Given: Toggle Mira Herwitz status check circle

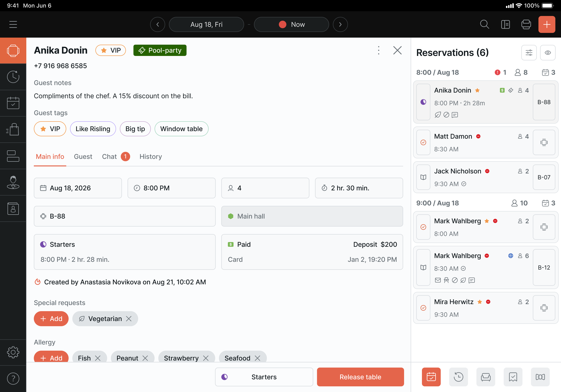Looking at the screenshot, I should tap(423, 308).
